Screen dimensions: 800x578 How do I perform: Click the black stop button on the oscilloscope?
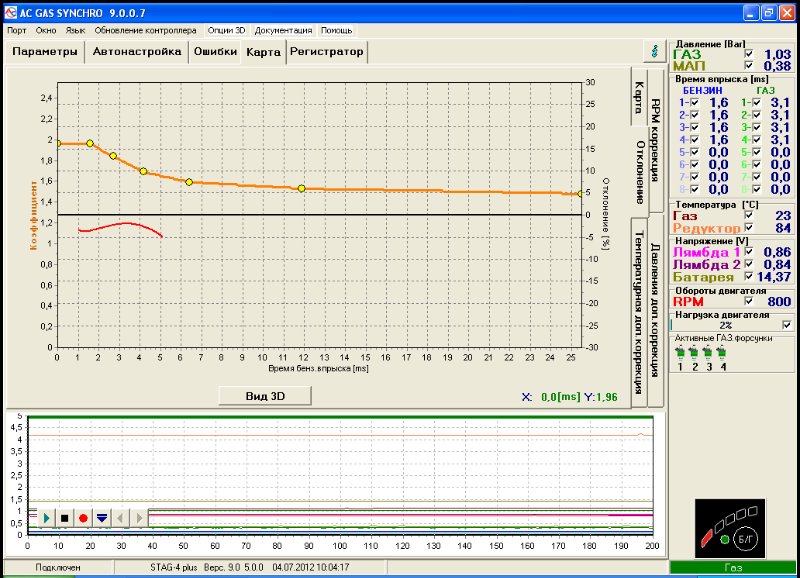(64, 518)
